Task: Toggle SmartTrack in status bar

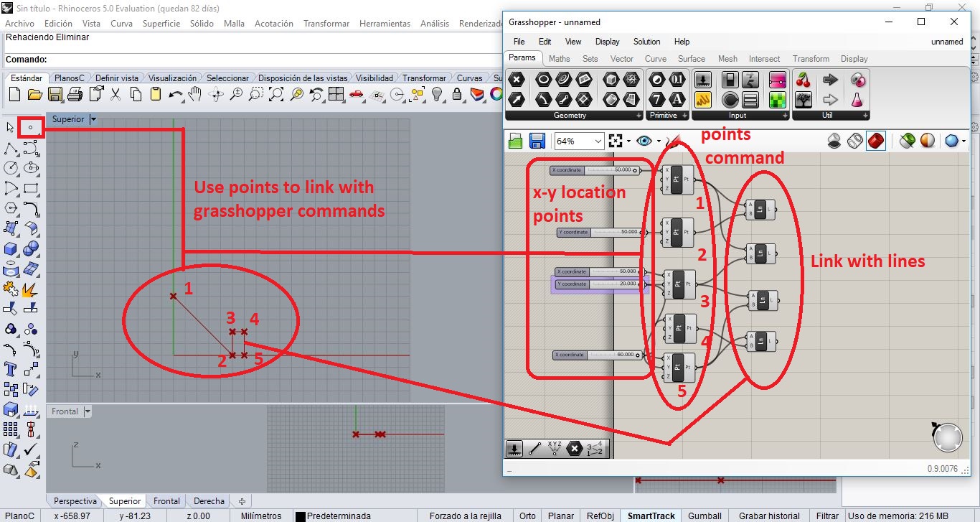Action: 651,516
